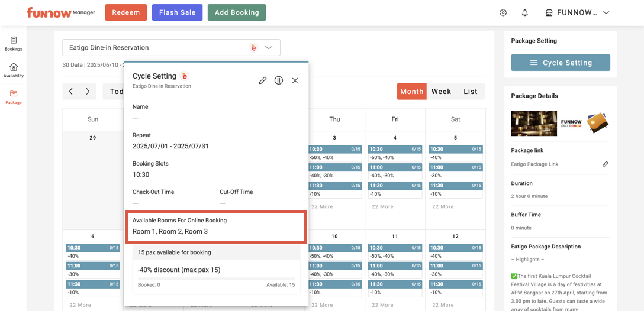Go to previous month arrow

[x=71, y=91]
